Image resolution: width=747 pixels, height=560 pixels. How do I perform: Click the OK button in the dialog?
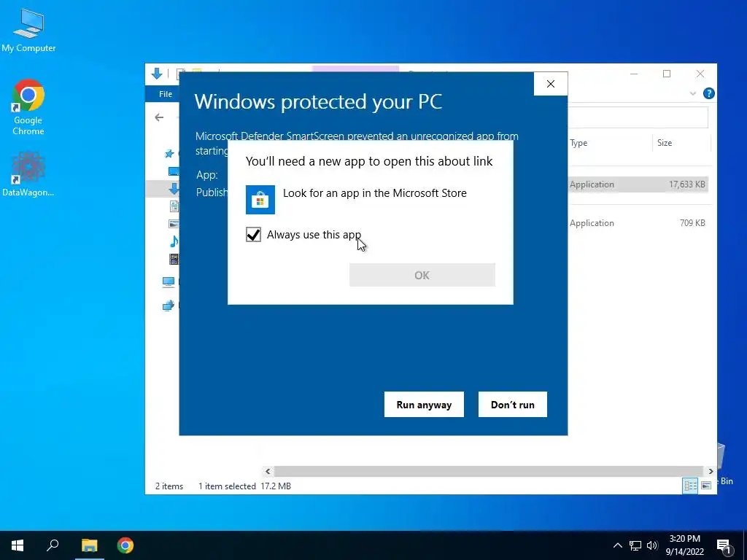point(422,275)
